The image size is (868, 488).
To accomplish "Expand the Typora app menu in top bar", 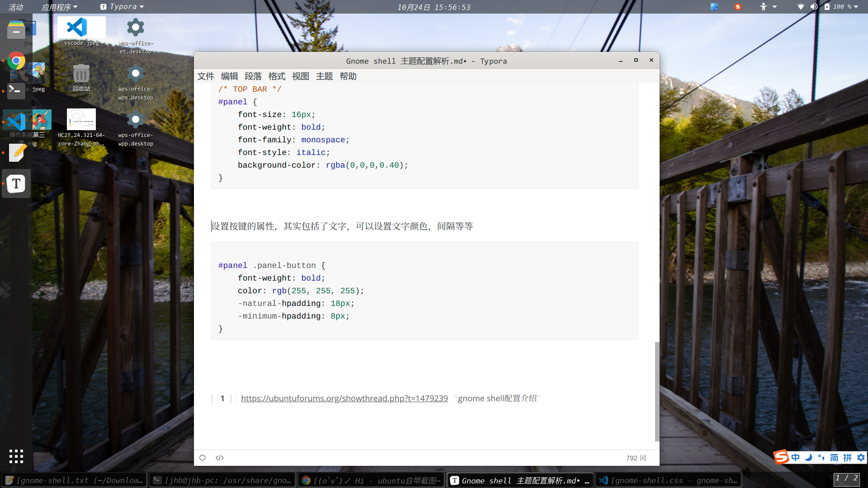I will coord(122,7).
